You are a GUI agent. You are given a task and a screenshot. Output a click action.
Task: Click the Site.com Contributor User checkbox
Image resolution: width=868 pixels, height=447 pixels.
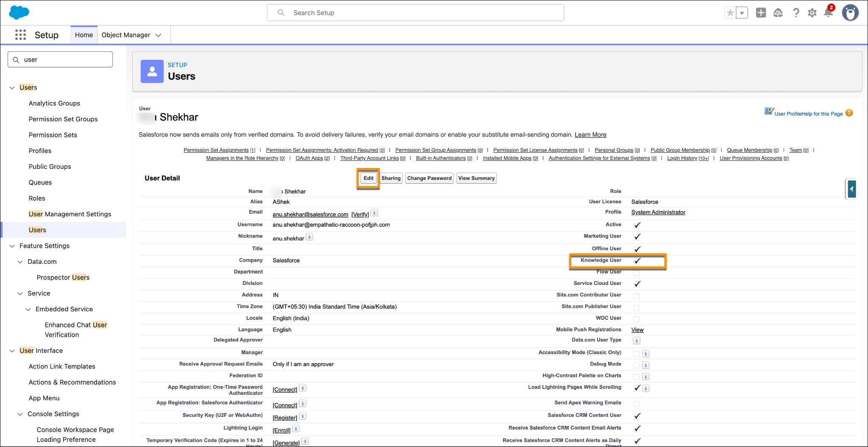click(636, 296)
